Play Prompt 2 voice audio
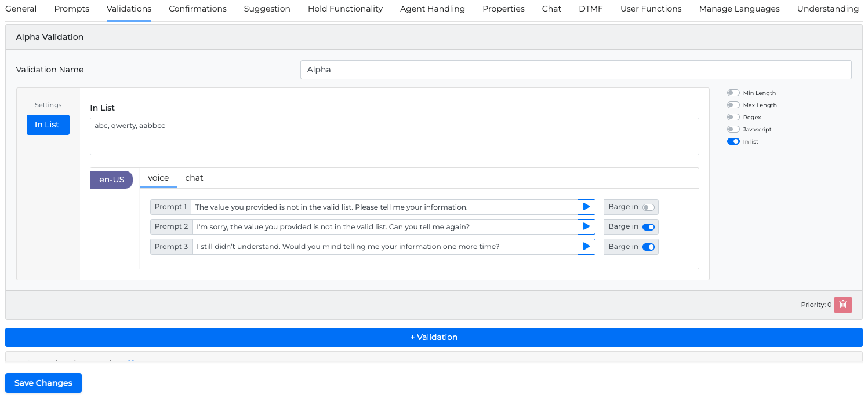The height and width of the screenshot is (395, 868). [586, 226]
